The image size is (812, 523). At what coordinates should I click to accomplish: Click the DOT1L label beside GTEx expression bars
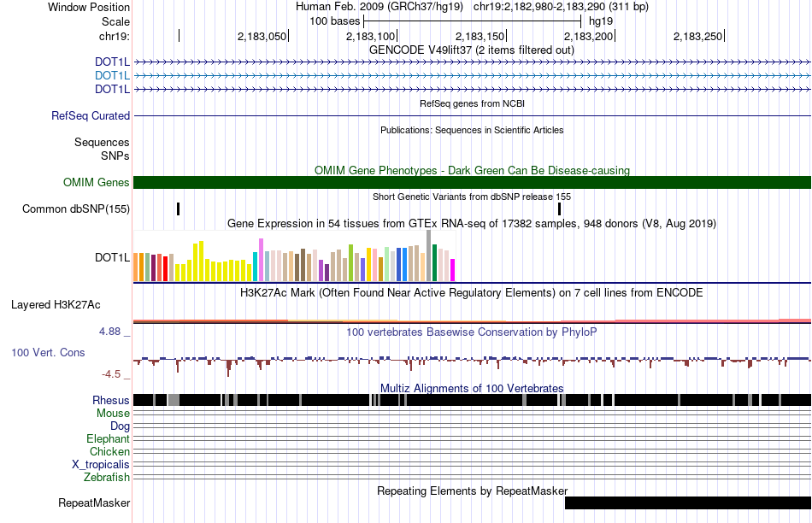(112, 257)
